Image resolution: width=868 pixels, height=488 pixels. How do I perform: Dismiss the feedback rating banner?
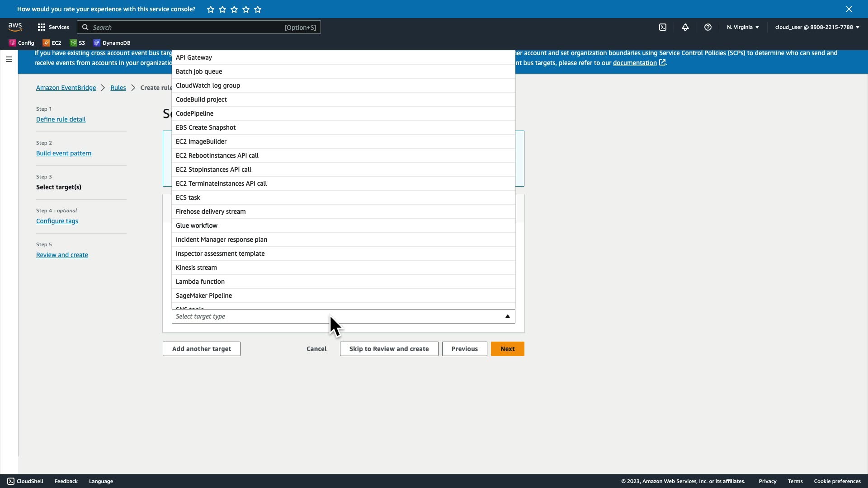[849, 9]
